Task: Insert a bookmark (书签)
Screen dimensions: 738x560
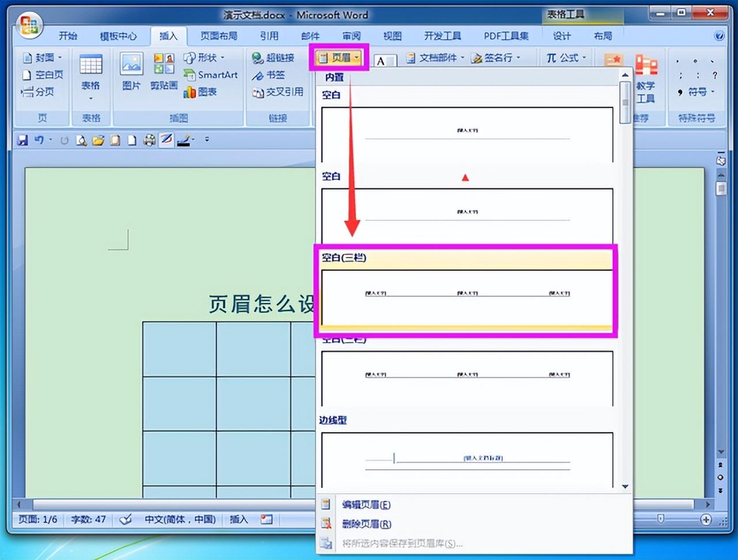Action: coord(269,75)
